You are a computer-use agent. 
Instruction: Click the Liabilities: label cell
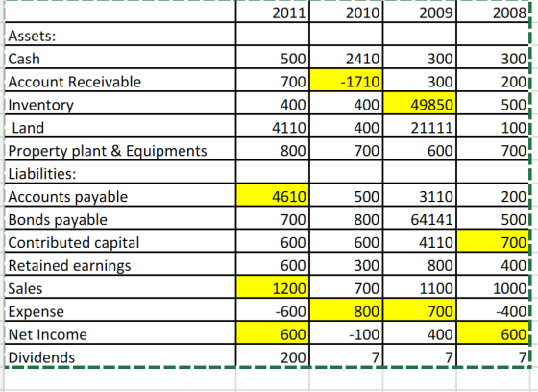pos(120,172)
